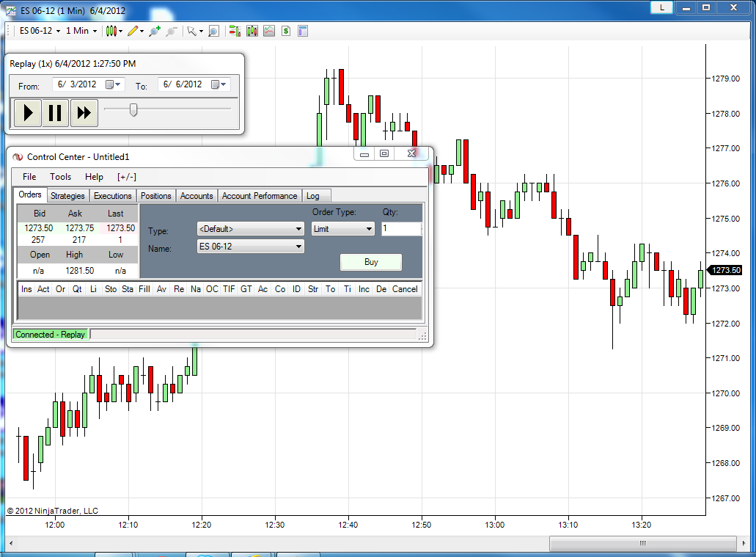Click the zoom out magnifier icon
The image size is (756, 557).
171,32
